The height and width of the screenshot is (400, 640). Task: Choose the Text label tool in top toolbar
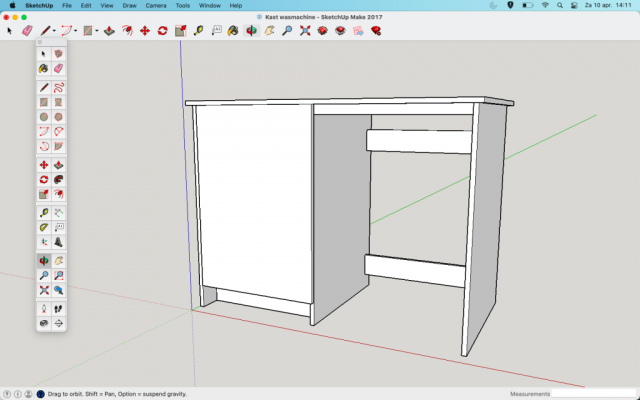216,31
